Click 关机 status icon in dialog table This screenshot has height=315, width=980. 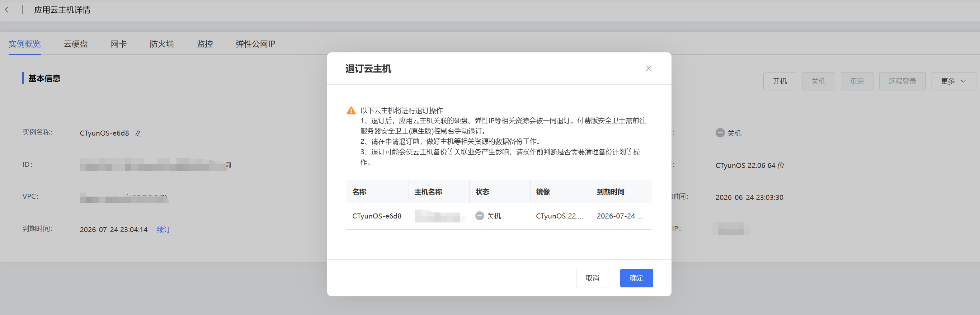(x=480, y=216)
